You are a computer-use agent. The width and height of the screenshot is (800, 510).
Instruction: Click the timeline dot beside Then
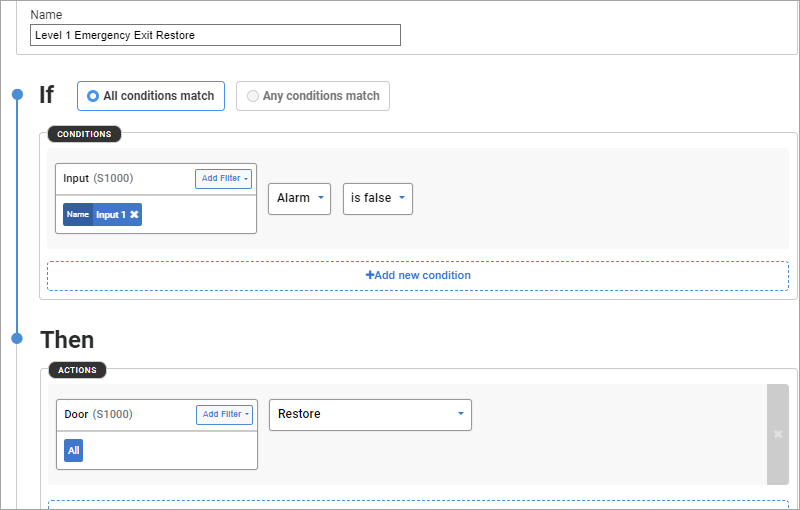[x=16, y=339]
